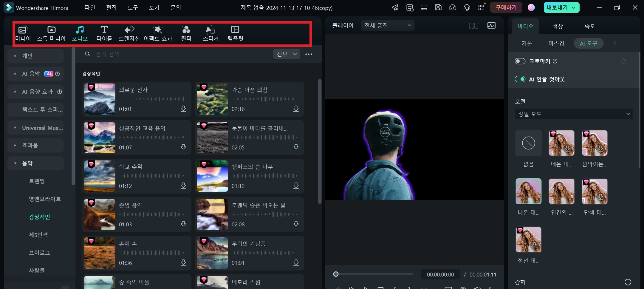Select the 인간의 ... cutout effect thumbnail
This screenshot has width=644, height=289.
561,191
